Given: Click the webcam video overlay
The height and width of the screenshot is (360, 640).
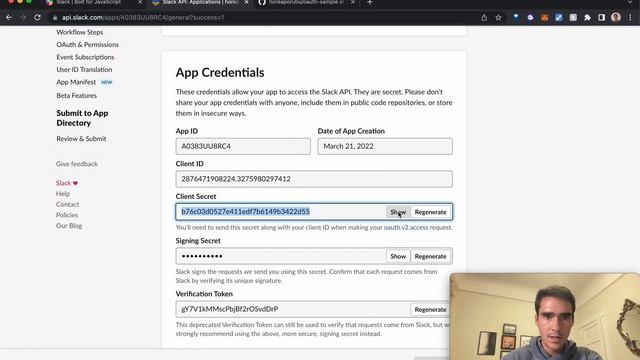Looking at the screenshot, I should 545,316.
